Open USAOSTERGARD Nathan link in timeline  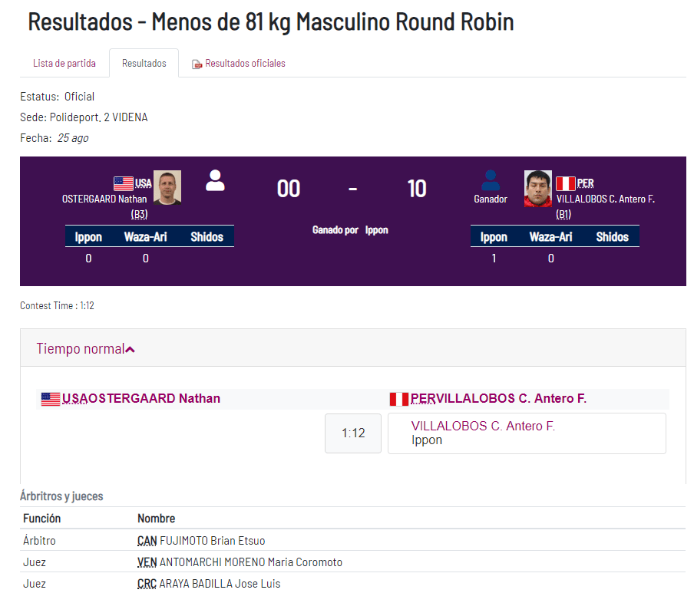[141, 398]
